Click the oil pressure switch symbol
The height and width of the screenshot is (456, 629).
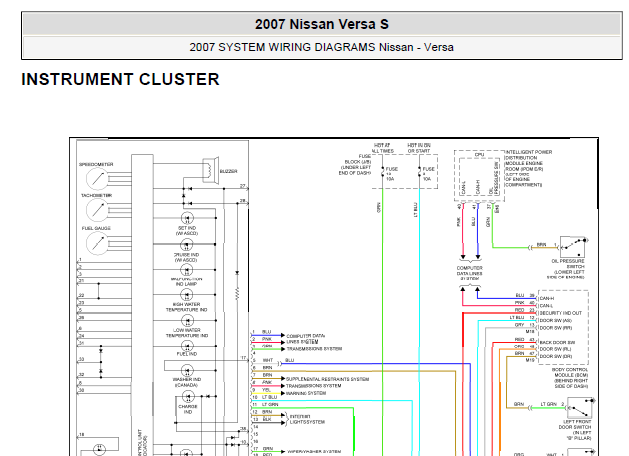pyautogui.click(x=573, y=247)
